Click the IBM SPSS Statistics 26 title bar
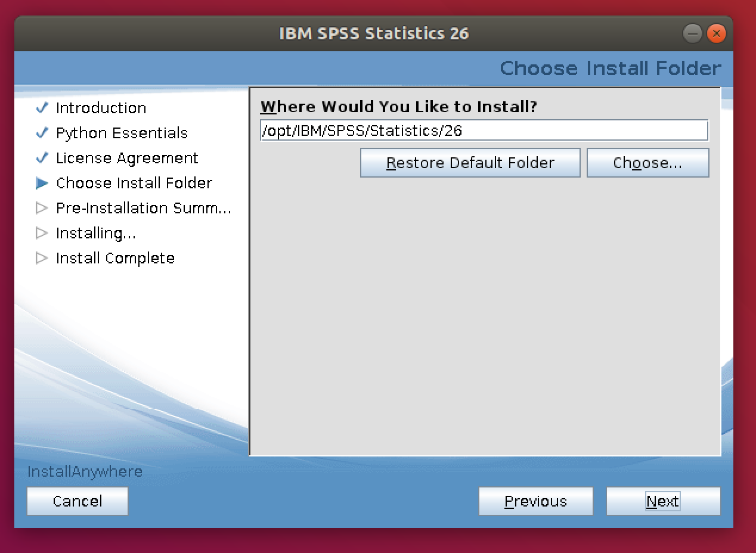 click(x=374, y=33)
